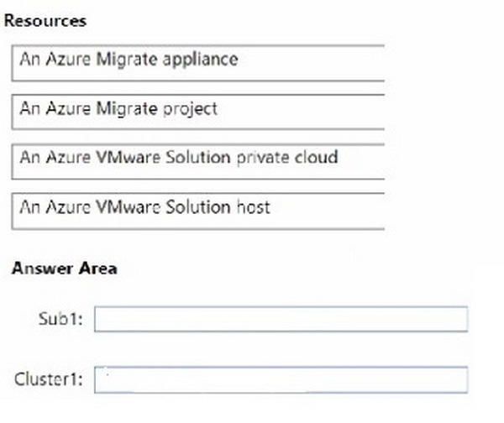Screen dimensions: 504x423
Task: Click inside the Cluster1 answer box
Action: [x=281, y=379]
